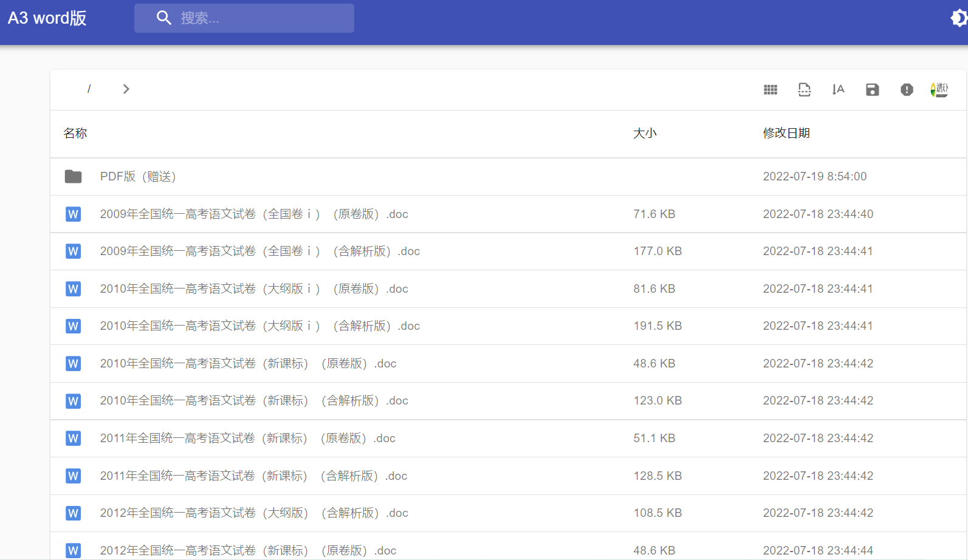
Task: Open 2010年 大纲版ⅰ 原卷版 .doc file
Action: tap(254, 289)
